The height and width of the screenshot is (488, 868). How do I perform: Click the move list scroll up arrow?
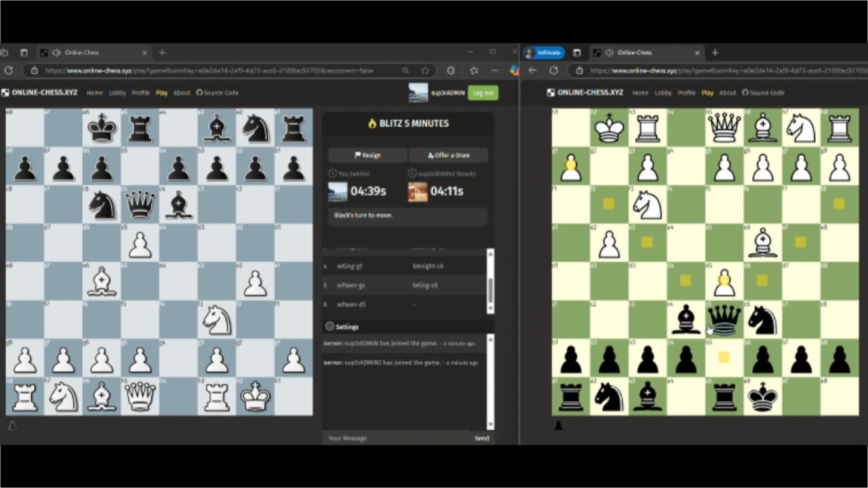[491, 253]
